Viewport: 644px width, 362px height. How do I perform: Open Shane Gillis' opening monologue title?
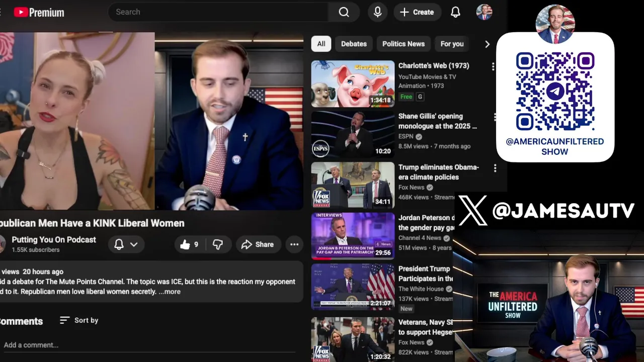pyautogui.click(x=438, y=121)
